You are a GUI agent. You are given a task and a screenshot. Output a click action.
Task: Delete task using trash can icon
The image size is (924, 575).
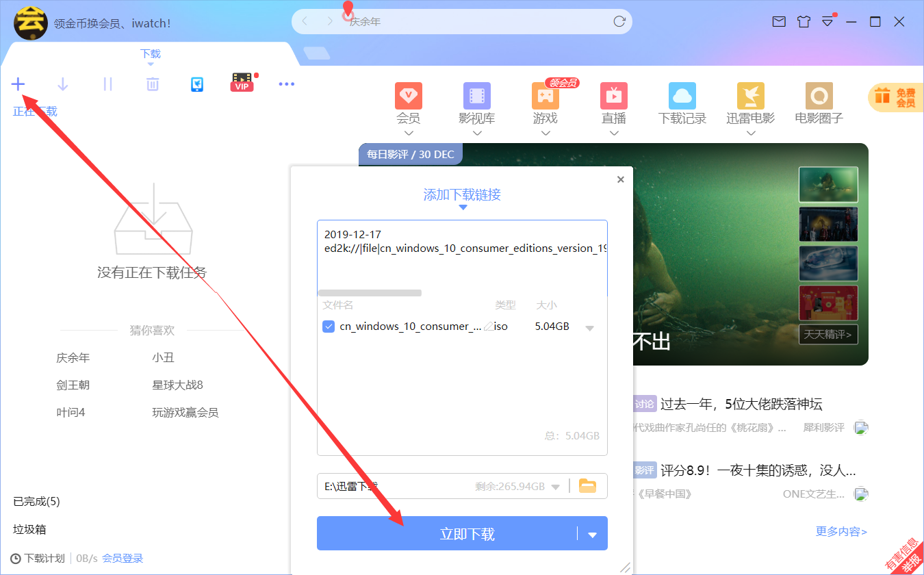coord(153,84)
